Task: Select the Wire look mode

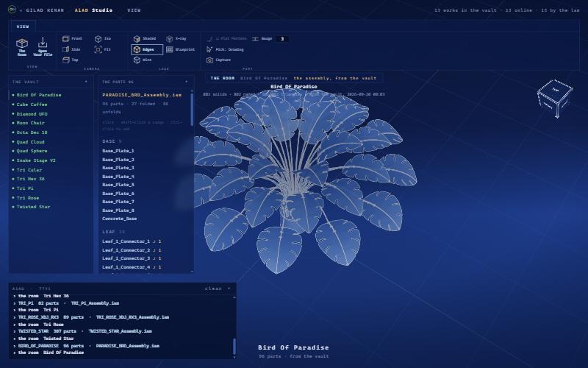Action: (143, 60)
